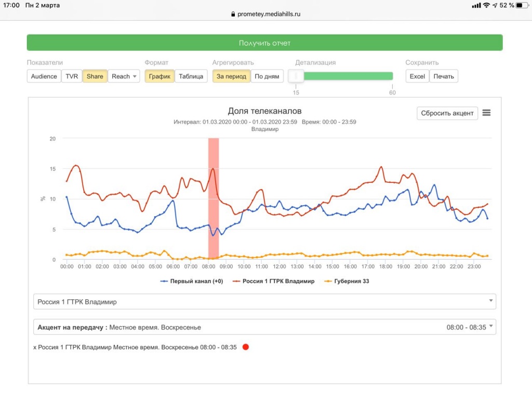Click the 12:00 label on the time axis
The height and width of the screenshot is (399, 532).
[x=279, y=267]
